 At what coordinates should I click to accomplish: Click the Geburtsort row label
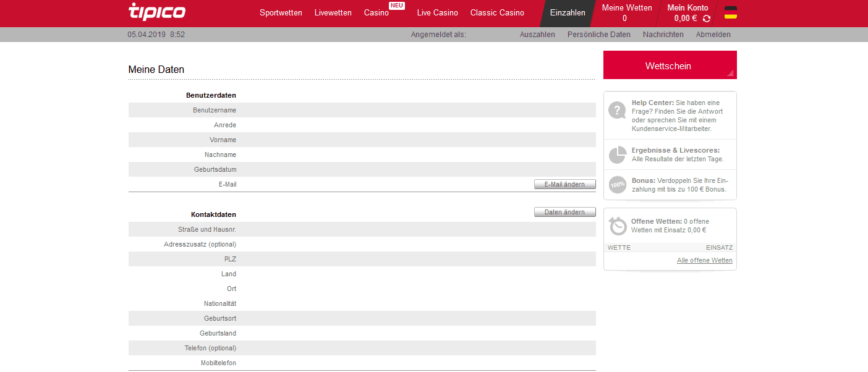point(220,318)
